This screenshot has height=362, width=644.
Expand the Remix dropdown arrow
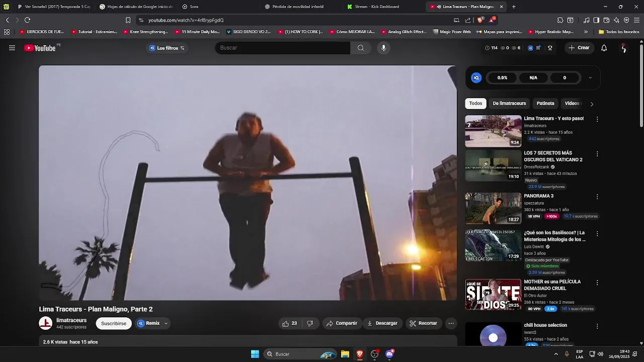click(x=166, y=323)
